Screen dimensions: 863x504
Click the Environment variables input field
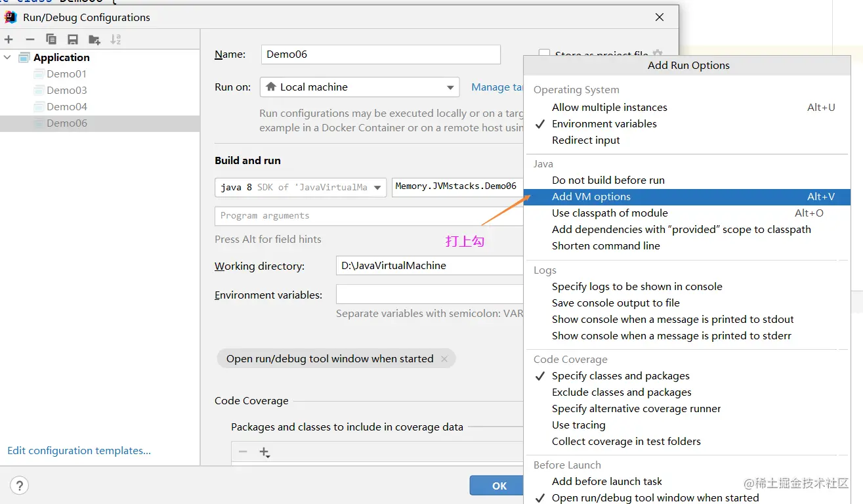[429, 295]
